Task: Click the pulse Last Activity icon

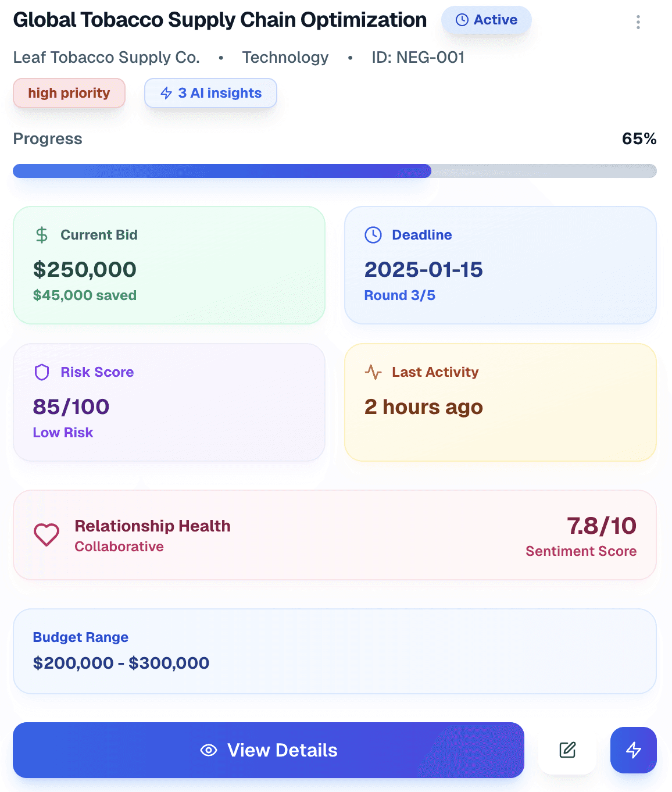Action: (x=373, y=372)
